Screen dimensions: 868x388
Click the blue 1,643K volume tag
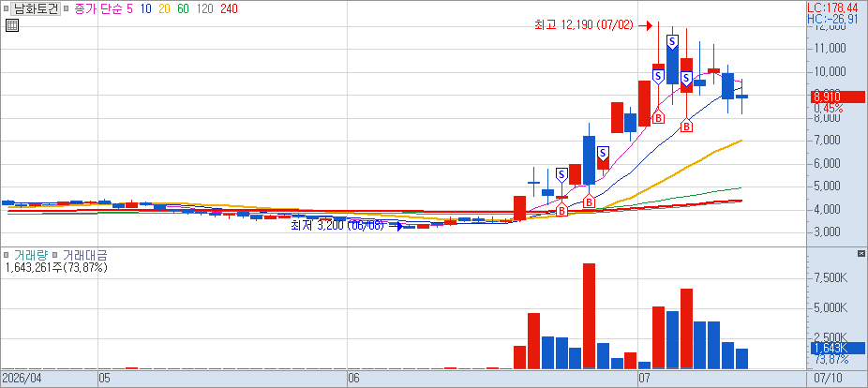click(x=837, y=348)
